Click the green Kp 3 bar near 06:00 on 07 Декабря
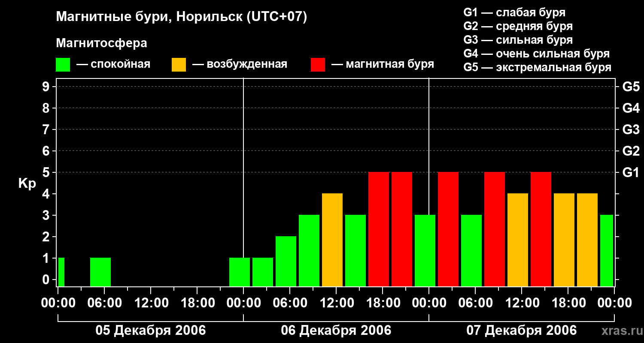The width and height of the screenshot is (644, 343). (471, 250)
